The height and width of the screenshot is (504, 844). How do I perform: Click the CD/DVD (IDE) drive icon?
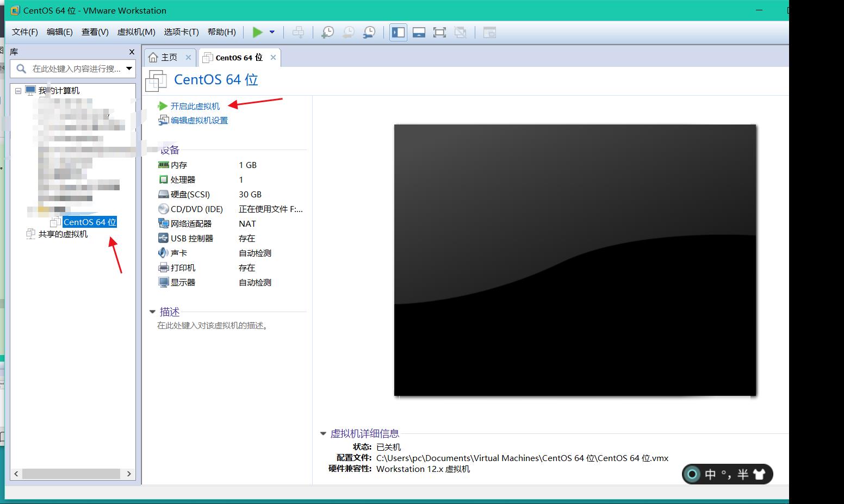(x=163, y=209)
